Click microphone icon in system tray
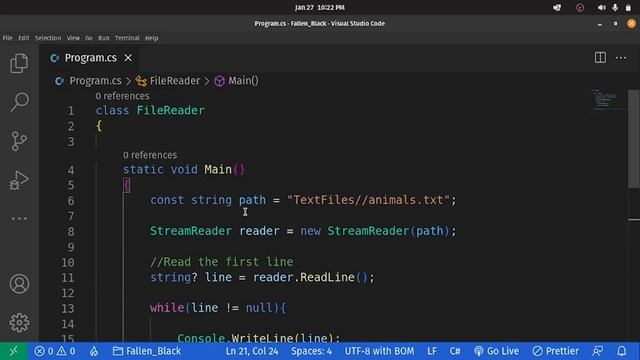 [615, 7]
